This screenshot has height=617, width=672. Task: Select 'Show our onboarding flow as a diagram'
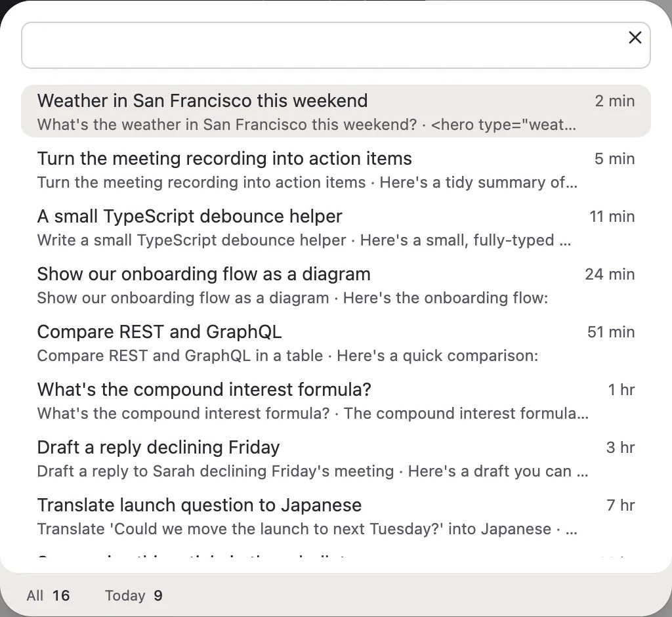[335, 285]
